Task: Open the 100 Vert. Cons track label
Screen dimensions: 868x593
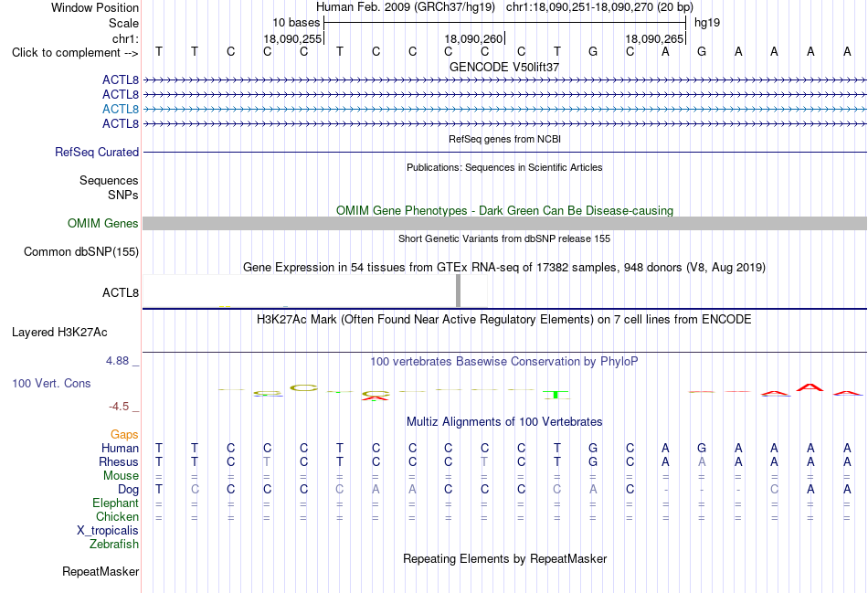Action: point(51,383)
